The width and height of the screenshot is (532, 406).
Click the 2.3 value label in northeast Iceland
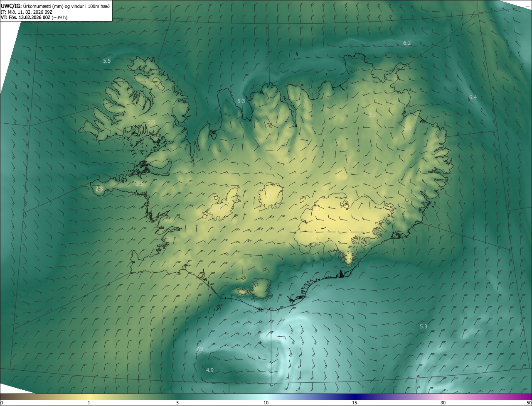click(372, 115)
